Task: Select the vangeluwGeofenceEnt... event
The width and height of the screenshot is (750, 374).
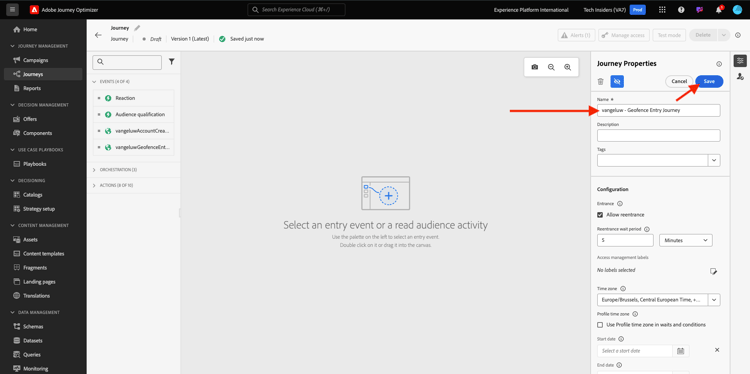Action: (133, 147)
